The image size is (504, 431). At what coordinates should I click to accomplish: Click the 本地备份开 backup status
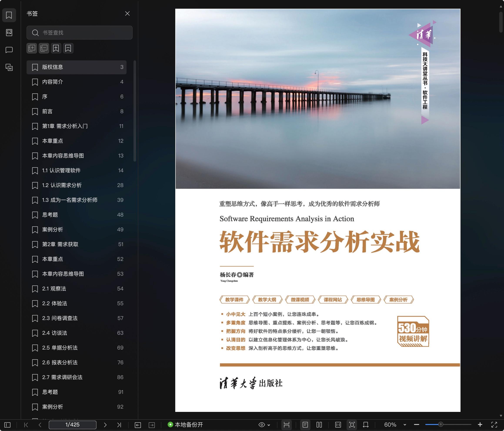point(185,425)
